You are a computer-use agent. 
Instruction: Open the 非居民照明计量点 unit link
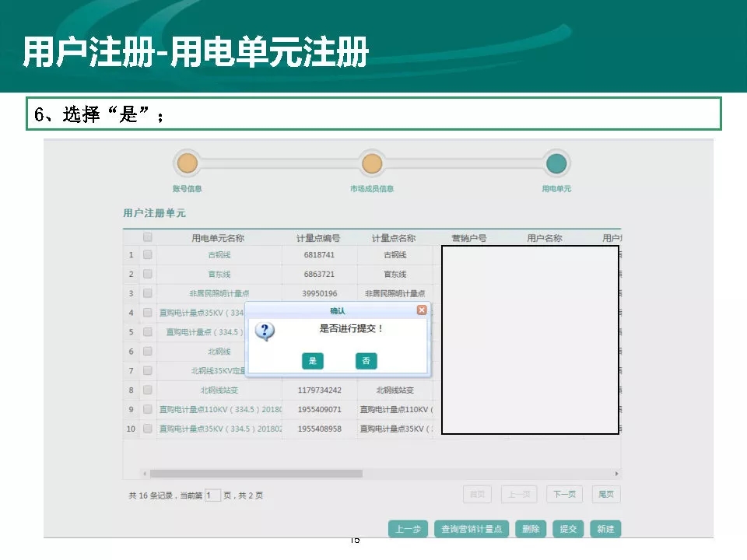tap(219, 294)
